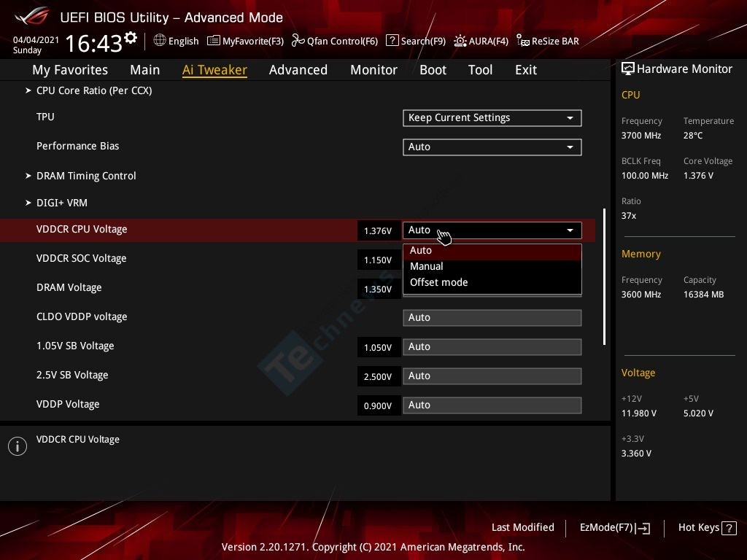Image resolution: width=747 pixels, height=560 pixels.
Task: Open MyFavorite(F3) list icon
Action: coord(214,41)
